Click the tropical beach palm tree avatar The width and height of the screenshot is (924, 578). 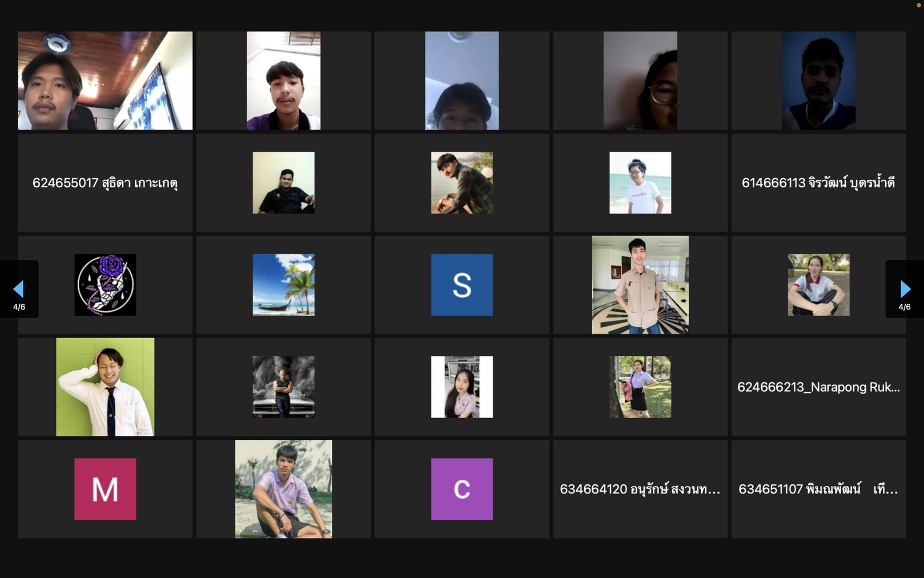click(283, 284)
